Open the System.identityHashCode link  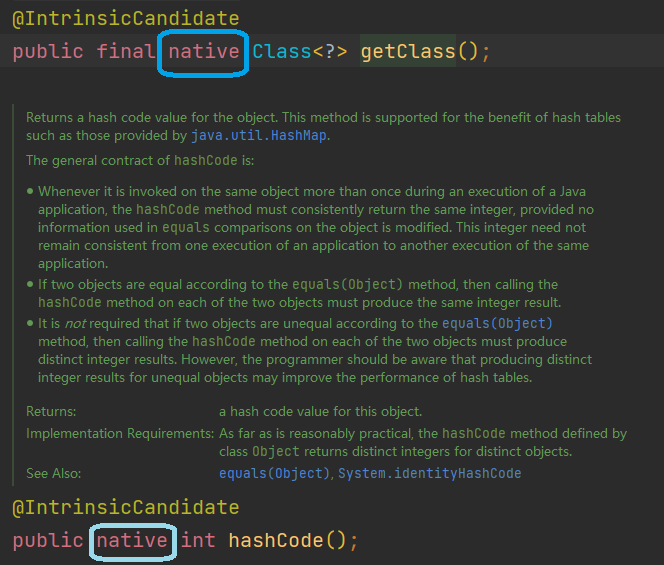429,473
